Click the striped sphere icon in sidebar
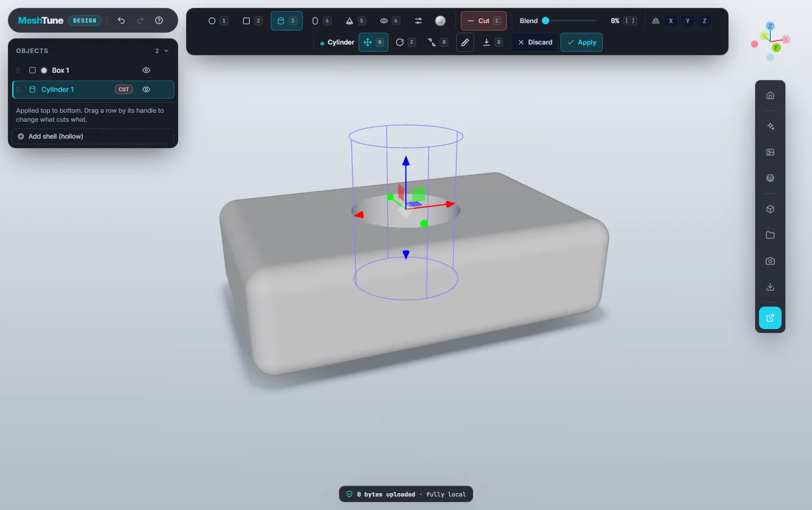The image size is (812, 510). [x=770, y=178]
